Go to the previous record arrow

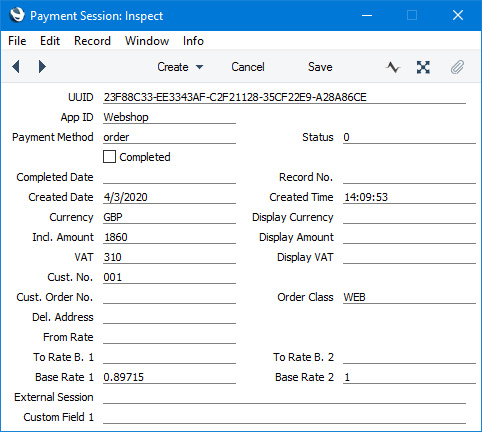16,67
